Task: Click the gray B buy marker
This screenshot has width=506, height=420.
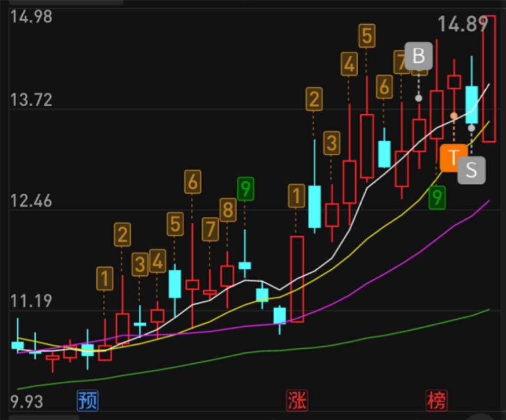Action: click(x=419, y=56)
